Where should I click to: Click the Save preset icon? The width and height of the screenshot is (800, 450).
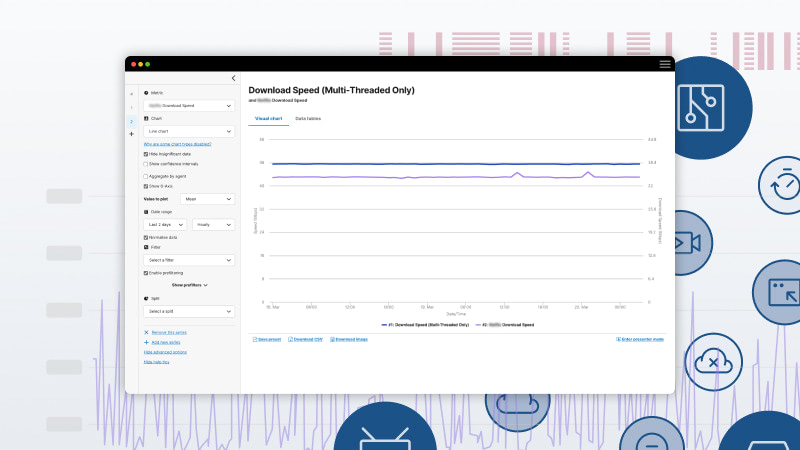click(x=253, y=339)
